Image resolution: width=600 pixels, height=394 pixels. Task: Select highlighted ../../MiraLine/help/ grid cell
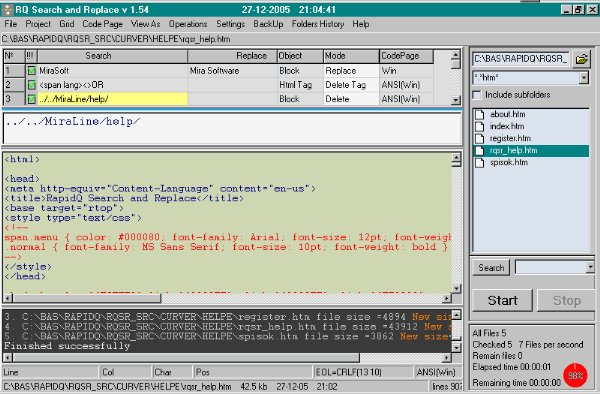point(112,99)
